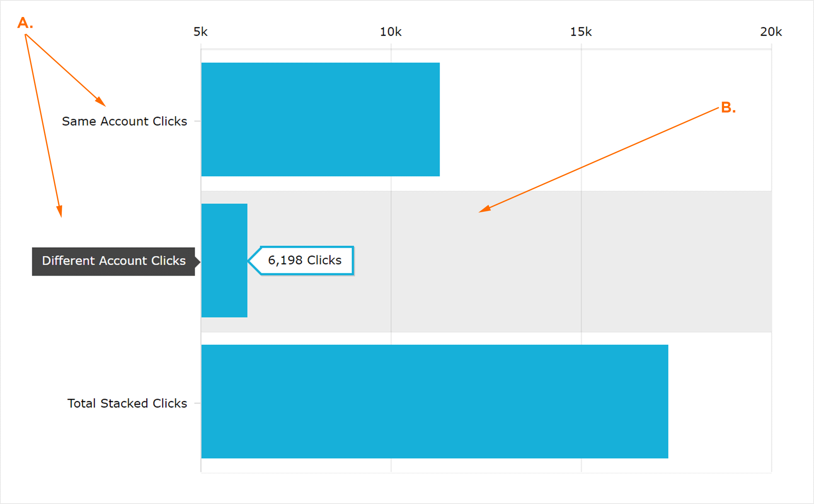Click the 20k axis value
The image size is (814, 504).
[x=770, y=32]
